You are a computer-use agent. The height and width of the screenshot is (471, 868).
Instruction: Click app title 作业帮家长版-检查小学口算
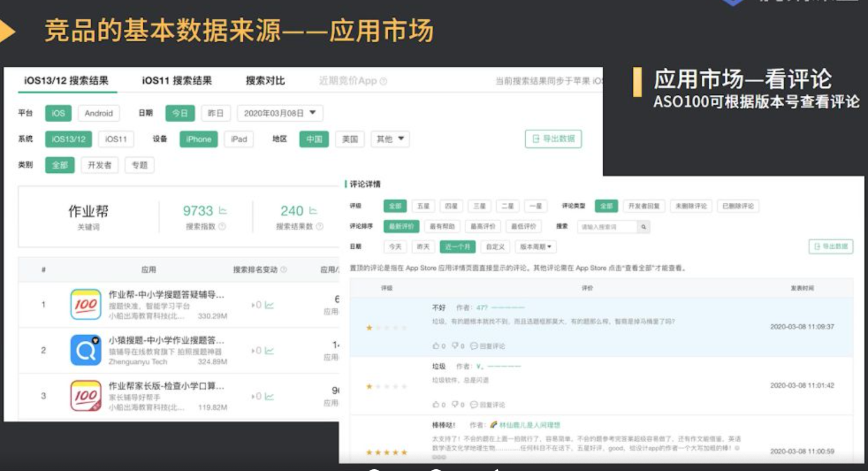tap(166, 386)
